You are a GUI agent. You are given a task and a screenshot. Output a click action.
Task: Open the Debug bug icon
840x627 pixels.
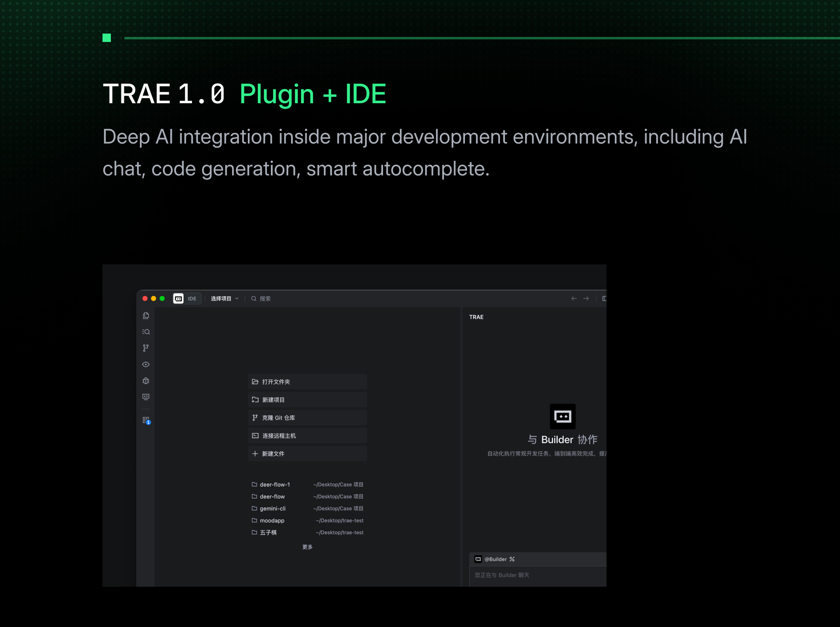(x=146, y=381)
